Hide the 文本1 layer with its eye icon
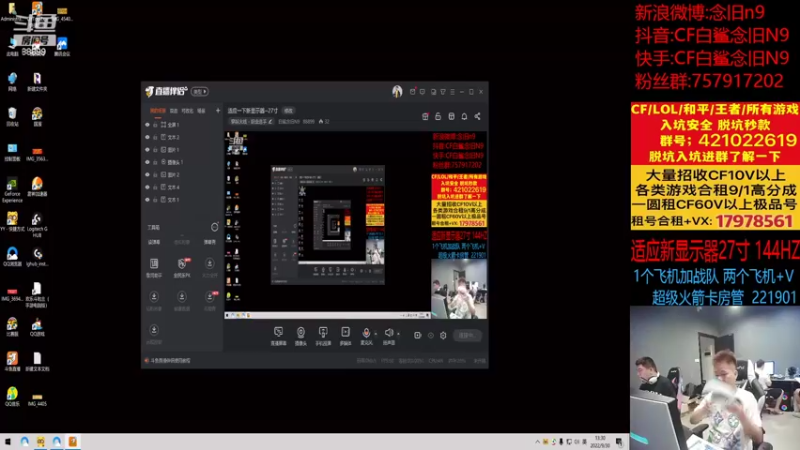This screenshot has height=450, width=800. [147, 199]
